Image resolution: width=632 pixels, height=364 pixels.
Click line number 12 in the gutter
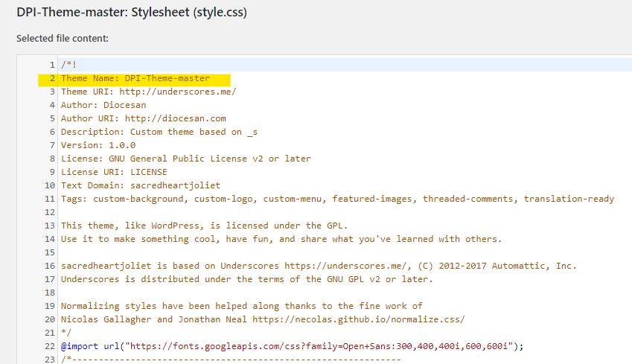[50, 212]
